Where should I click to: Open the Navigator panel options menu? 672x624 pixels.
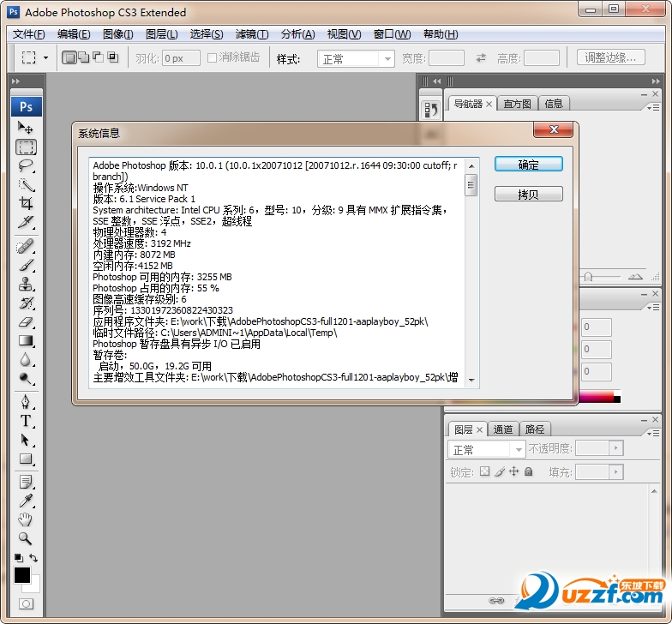[653, 108]
